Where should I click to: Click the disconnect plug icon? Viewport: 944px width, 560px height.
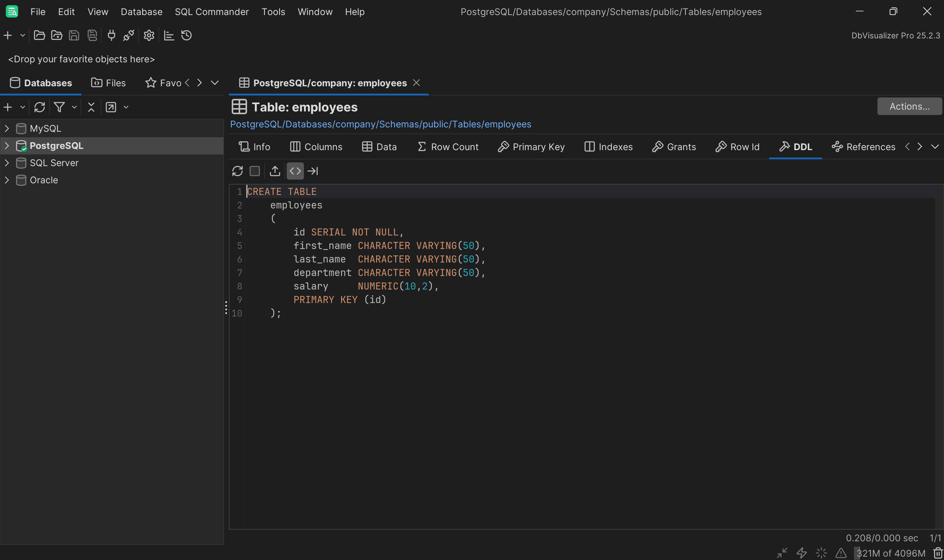[128, 36]
